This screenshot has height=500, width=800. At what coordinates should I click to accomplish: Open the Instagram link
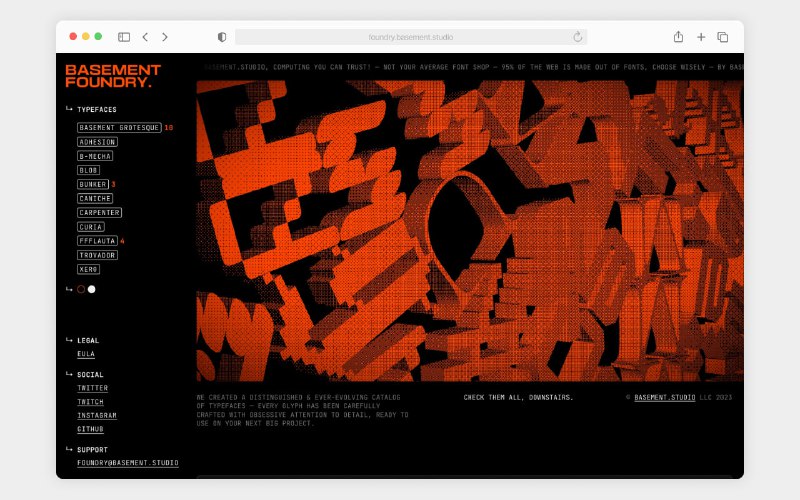97,416
